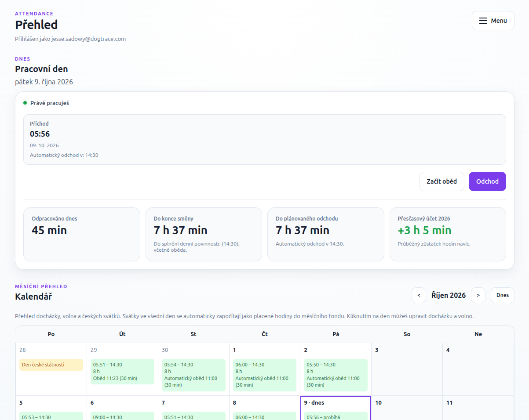Click the pátek 9. října 2026 date

44,82
